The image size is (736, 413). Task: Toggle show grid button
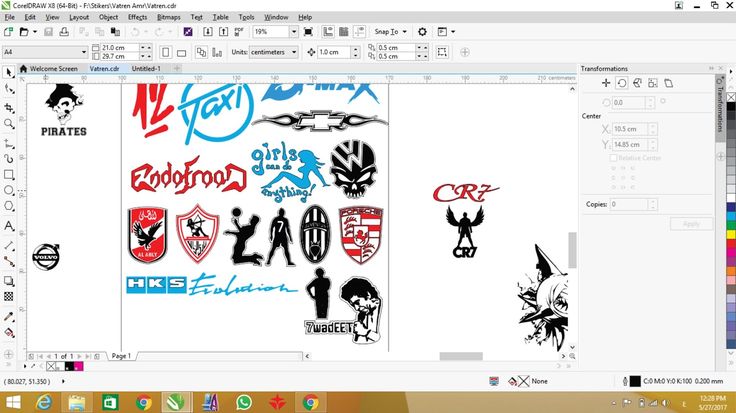pos(344,31)
